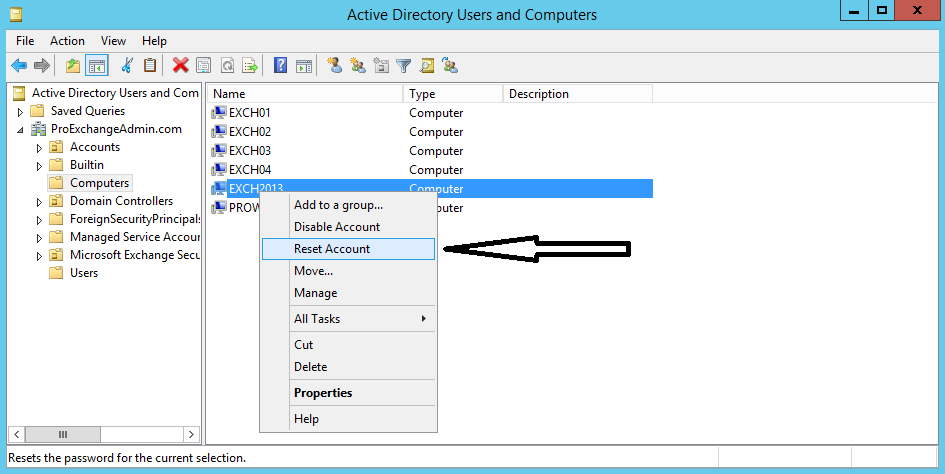Image resolution: width=945 pixels, height=474 pixels.
Task: Select the Users folder in tree
Action: click(83, 273)
